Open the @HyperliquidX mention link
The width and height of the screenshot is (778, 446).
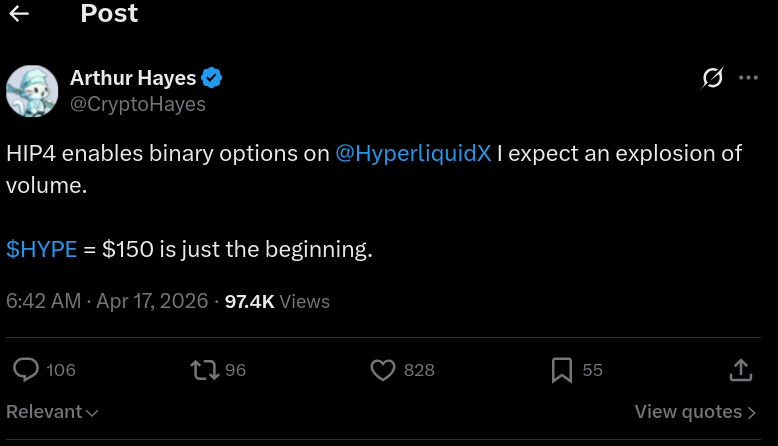(413, 153)
